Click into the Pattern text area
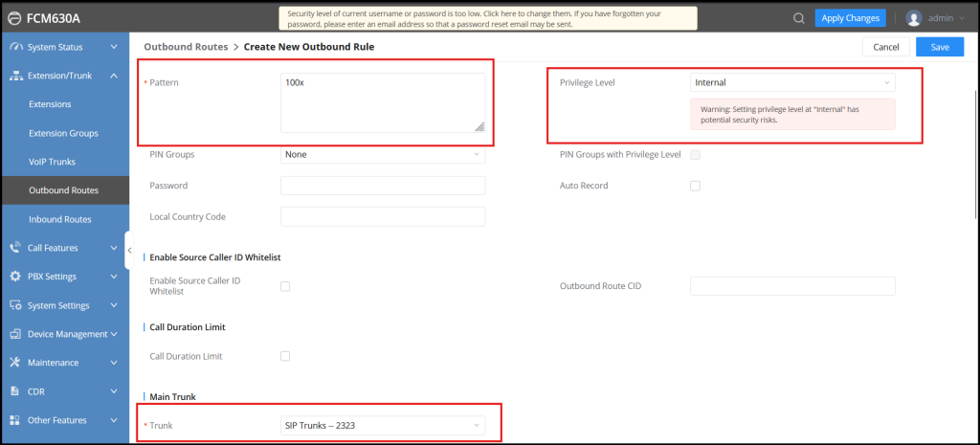The width and height of the screenshot is (980, 445). pyautogui.click(x=383, y=102)
